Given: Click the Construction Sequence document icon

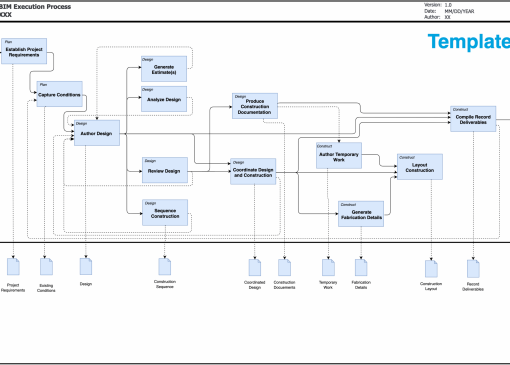Looking at the screenshot, I should pyautogui.click(x=165, y=267).
